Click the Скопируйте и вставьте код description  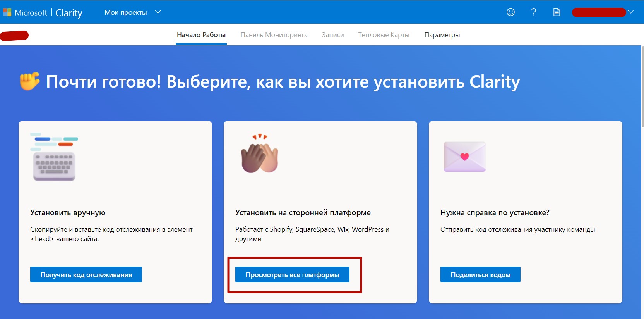click(111, 234)
